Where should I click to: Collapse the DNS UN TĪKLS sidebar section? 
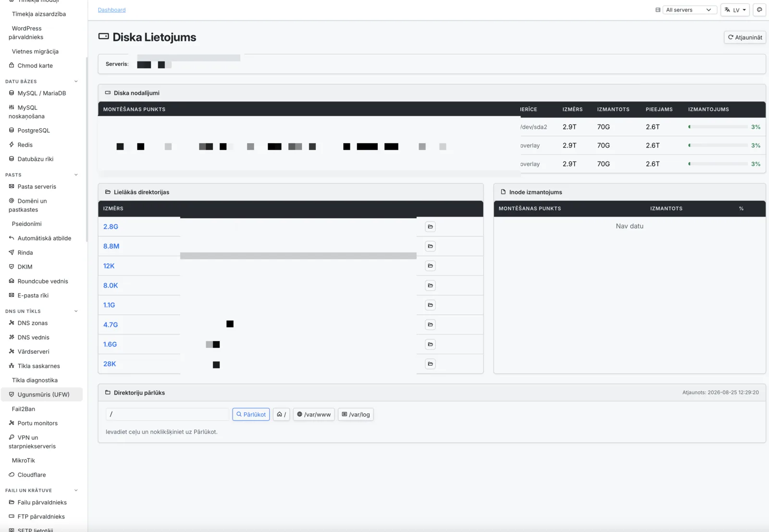pos(76,311)
